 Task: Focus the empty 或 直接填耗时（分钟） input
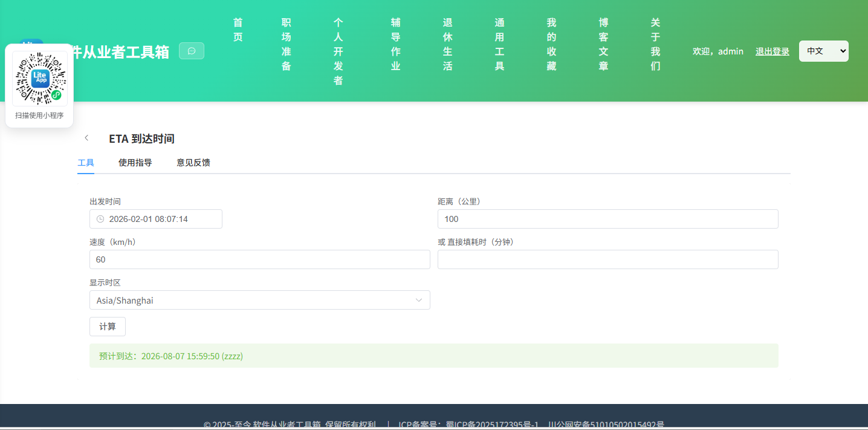tap(608, 259)
